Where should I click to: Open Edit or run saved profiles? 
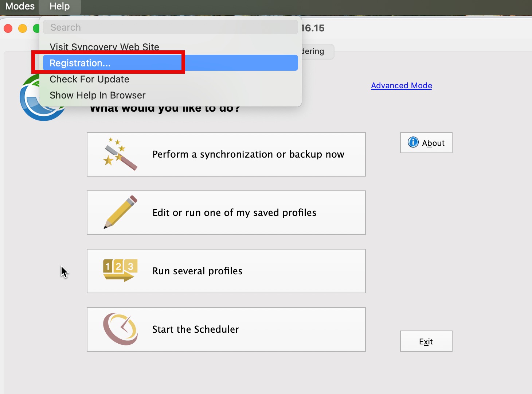234,213
